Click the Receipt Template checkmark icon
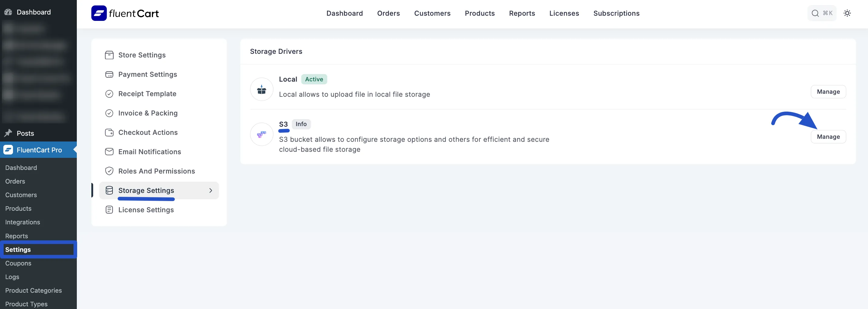 point(109,94)
